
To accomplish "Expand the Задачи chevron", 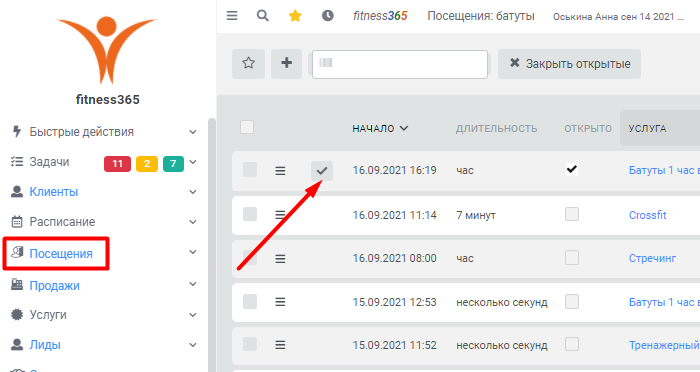I will [x=193, y=162].
